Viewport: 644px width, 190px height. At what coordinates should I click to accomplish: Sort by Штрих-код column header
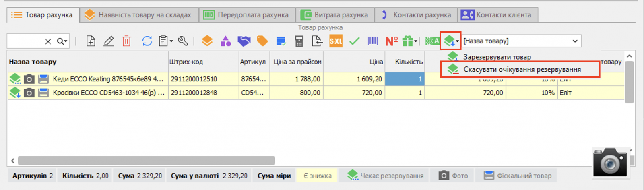pyautogui.click(x=203, y=62)
